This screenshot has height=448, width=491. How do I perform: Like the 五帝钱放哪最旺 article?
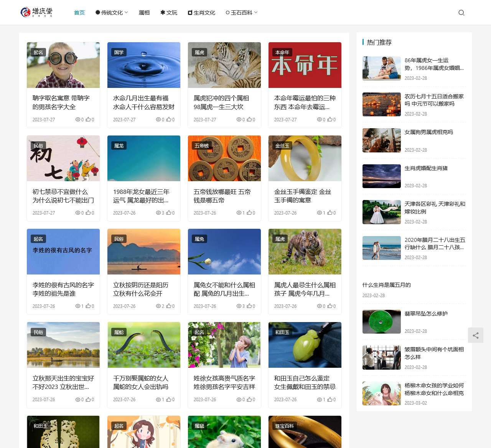(249, 213)
